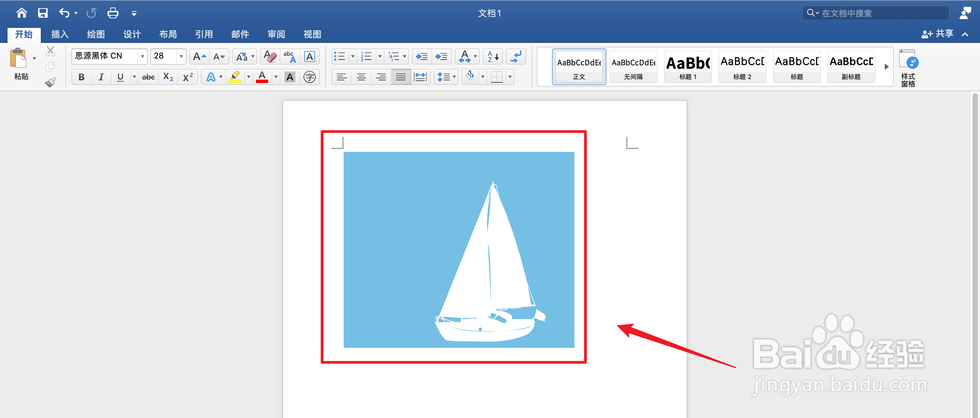Toggle underline formatting
The height and width of the screenshot is (418, 980).
click(120, 77)
